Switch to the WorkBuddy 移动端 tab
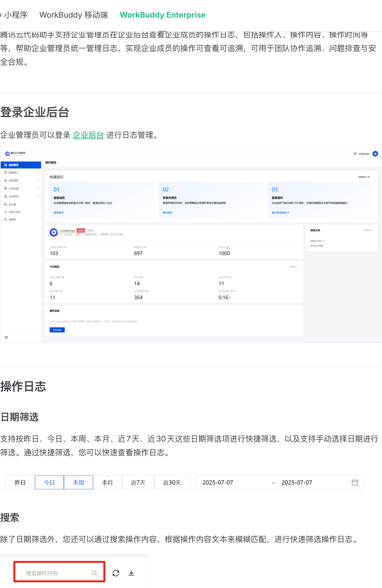The width and height of the screenshot is (382, 588). coord(74,15)
